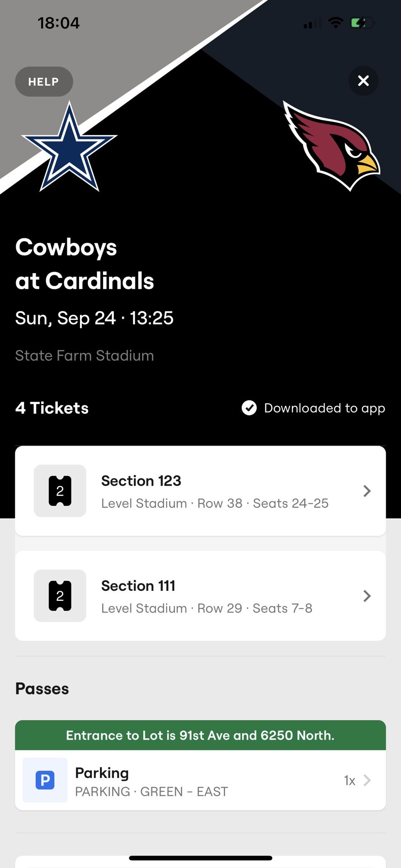Screen dimensions: 401x868
Task: Tap the Arizona Cardinals bird logo
Action: click(x=332, y=145)
